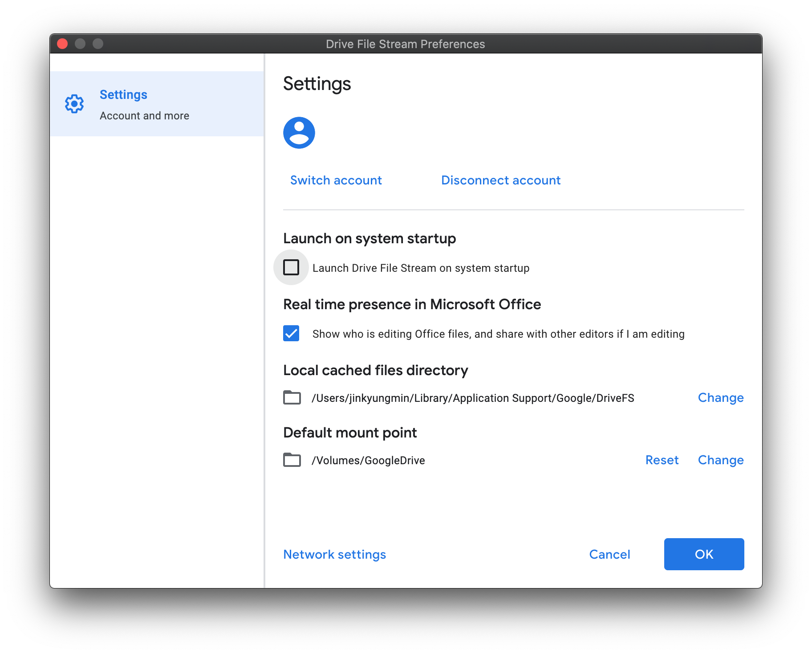The image size is (812, 654).
Task: Uncheck Show who is editing Office files
Action: (291, 333)
